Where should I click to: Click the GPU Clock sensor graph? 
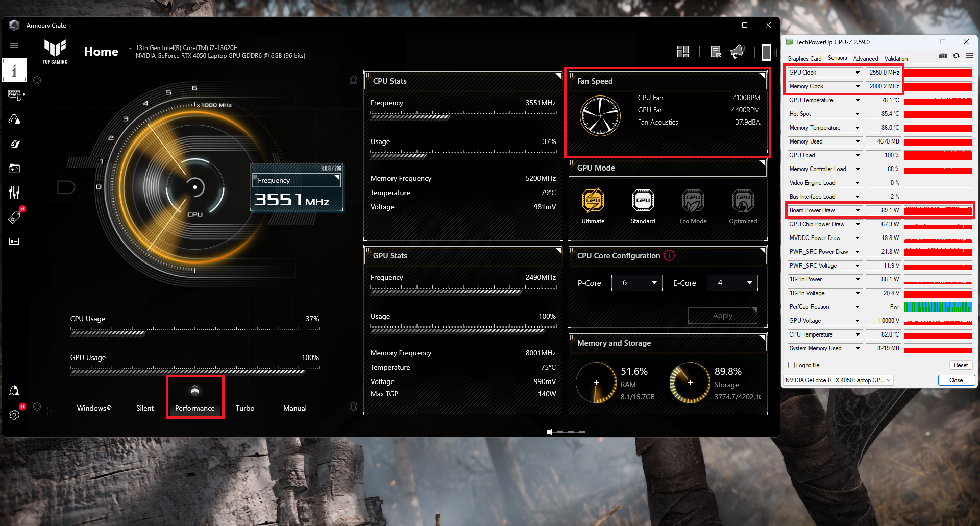click(x=938, y=73)
